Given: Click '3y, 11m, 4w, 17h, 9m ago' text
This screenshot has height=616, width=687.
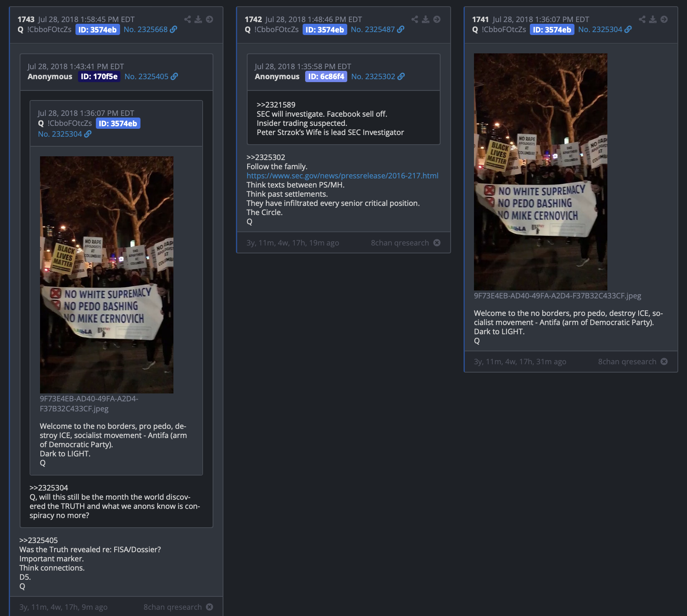Looking at the screenshot, I should [63, 607].
